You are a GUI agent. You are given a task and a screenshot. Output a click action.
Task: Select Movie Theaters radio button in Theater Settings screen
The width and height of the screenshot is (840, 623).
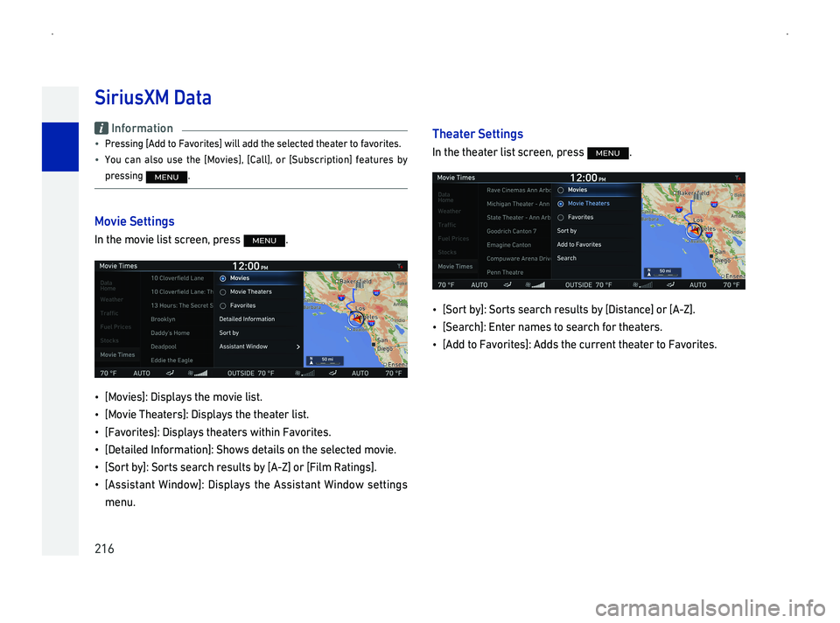click(x=560, y=204)
